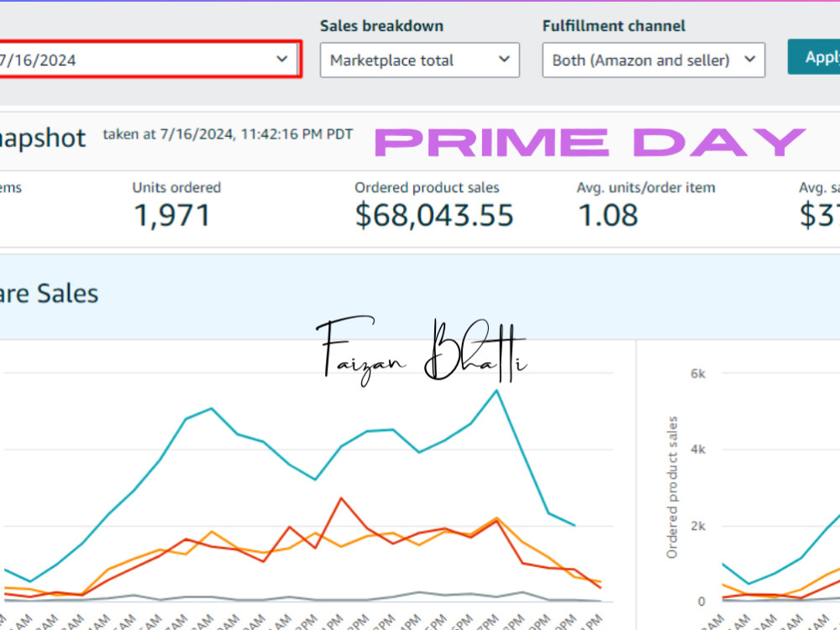Click the Units ordered value 1,971
This screenshot has width=840, height=630.
(x=171, y=215)
